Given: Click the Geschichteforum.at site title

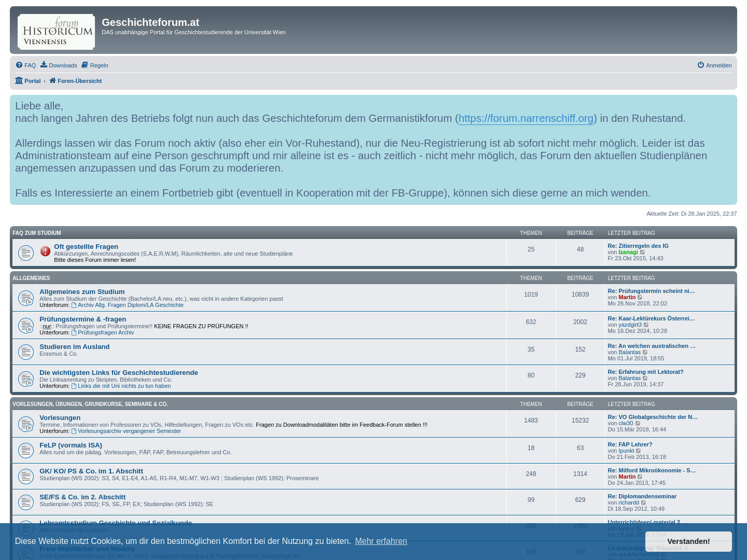Looking at the screenshot, I should coord(150,22).
